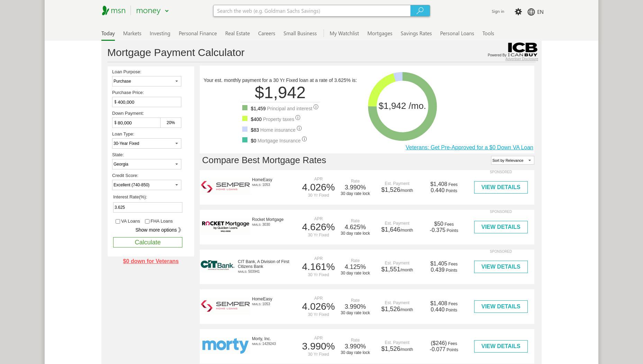Click Sign in
643x364 pixels.
pyautogui.click(x=498, y=11)
